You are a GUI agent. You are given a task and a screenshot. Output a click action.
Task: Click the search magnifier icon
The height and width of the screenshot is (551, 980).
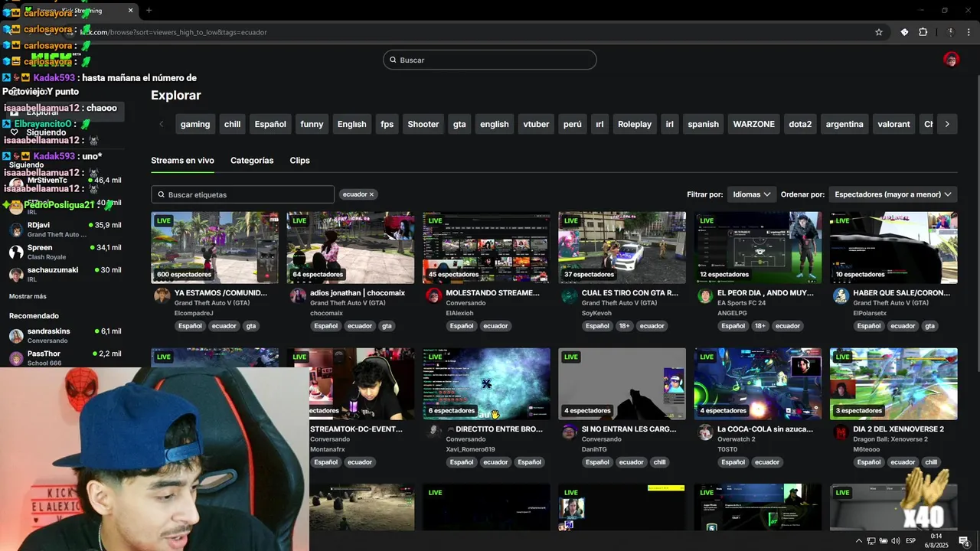[393, 60]
